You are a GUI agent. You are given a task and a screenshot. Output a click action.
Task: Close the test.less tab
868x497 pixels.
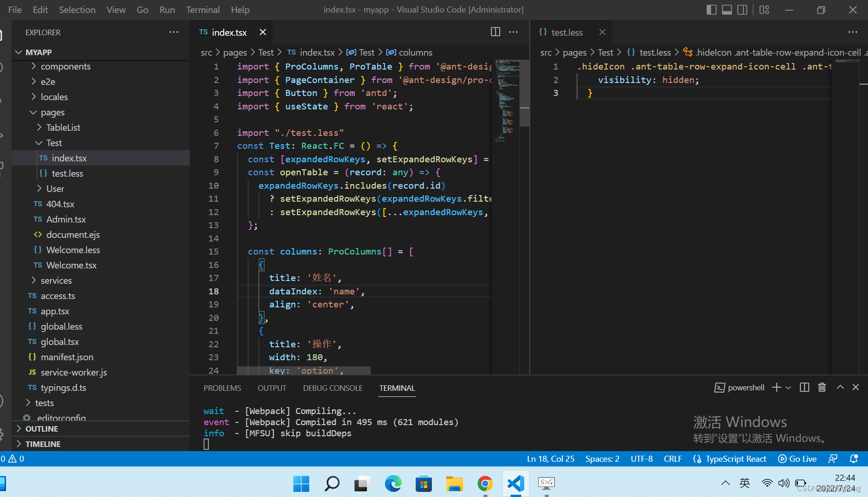point(602,32)
